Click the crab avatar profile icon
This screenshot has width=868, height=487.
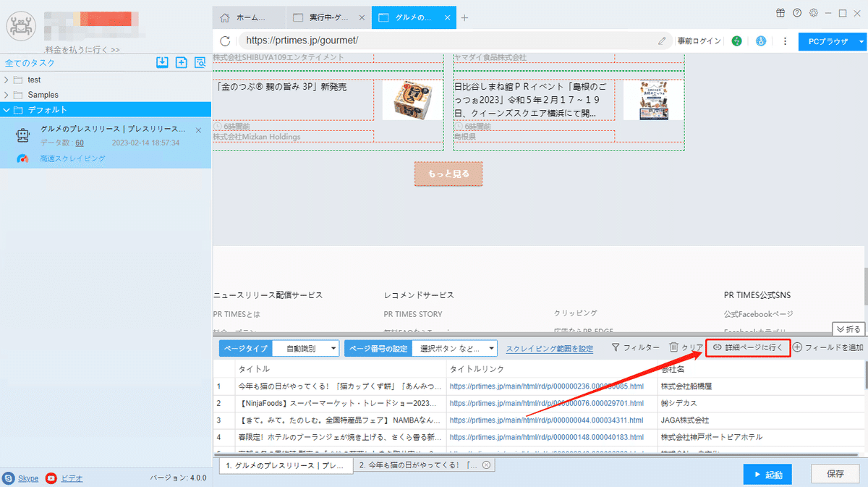(21, 26)
